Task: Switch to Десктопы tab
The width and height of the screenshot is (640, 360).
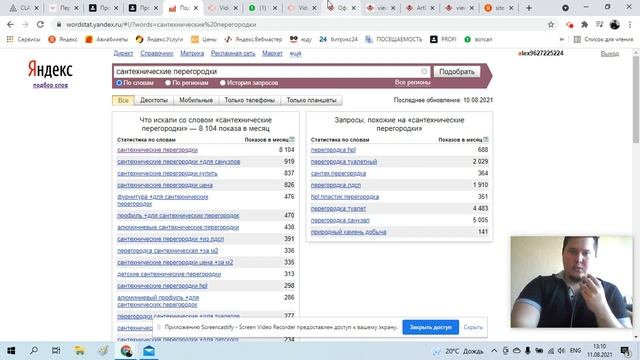Action: [x=154, y=100]
